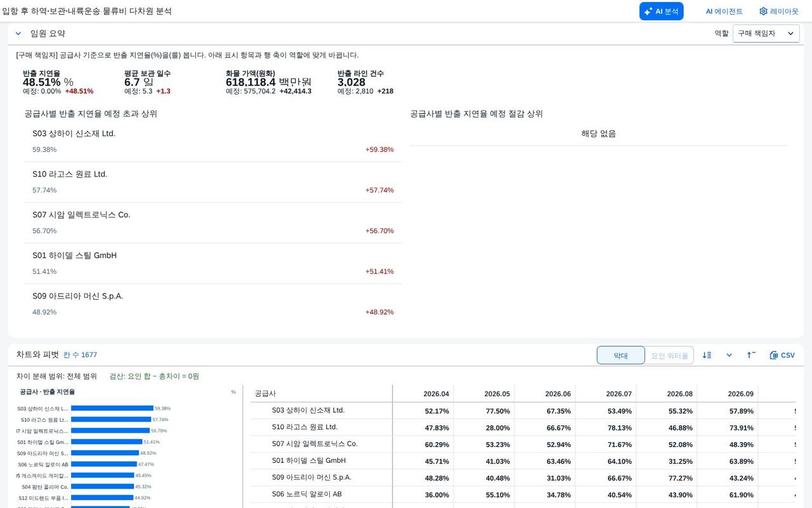Click the 반출 라인 건수 3,028 KPI
The width and height of the screenshot is (812, 508).
pyautogui.click(x=365, y=82)
